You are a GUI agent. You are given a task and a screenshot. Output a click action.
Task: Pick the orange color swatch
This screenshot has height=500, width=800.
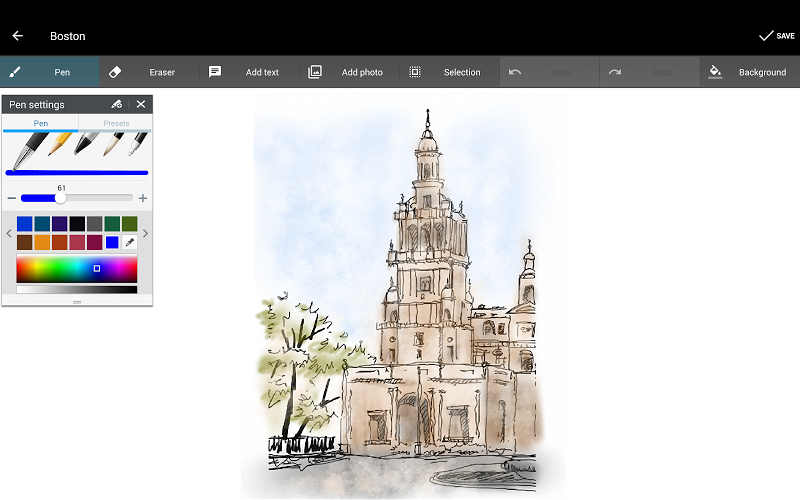click(42, 242)
